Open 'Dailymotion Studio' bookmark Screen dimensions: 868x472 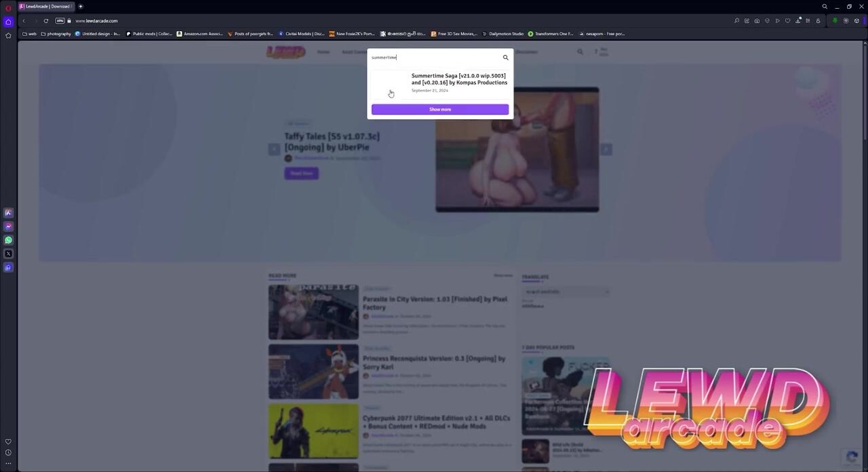coord(502,34)
